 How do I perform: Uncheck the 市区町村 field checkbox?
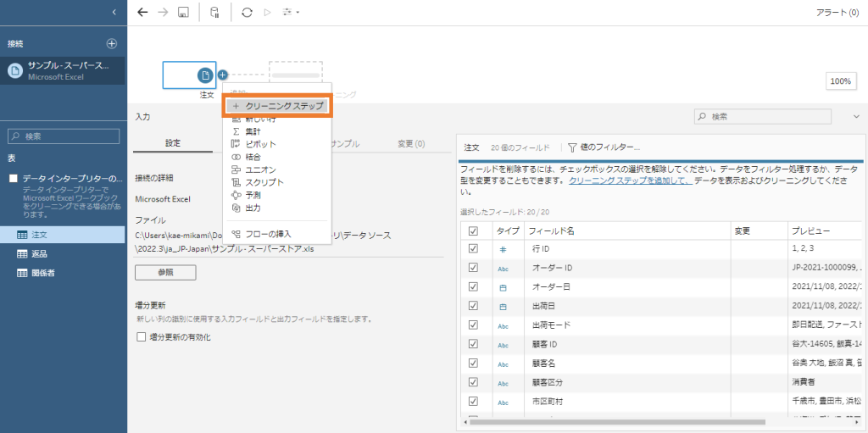[473, 401]
